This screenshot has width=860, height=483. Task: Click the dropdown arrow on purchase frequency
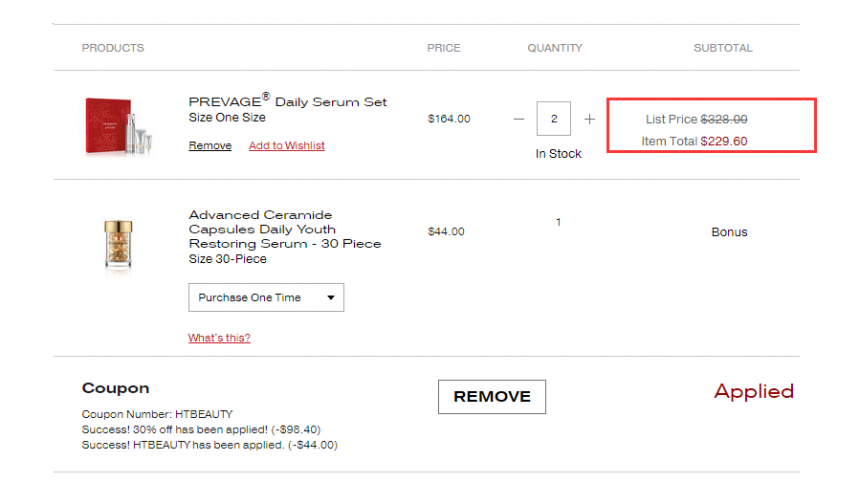click(331, 298)
